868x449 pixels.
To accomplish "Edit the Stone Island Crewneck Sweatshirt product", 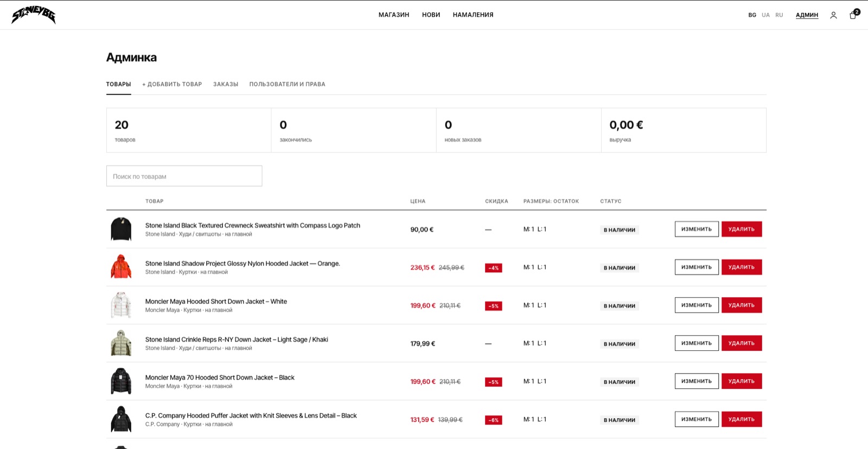I will (x=697, y=229).
